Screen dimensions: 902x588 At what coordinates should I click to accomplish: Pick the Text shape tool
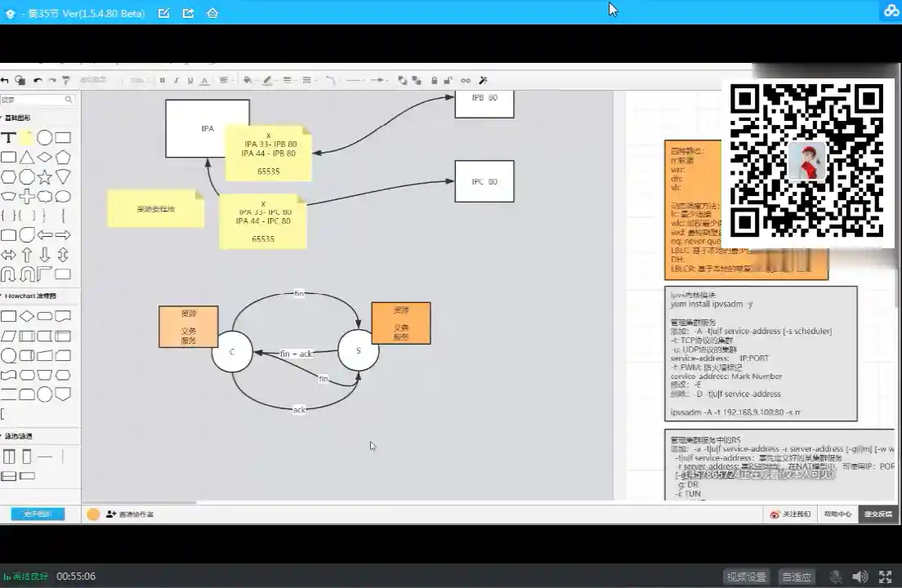pos(8,138)
